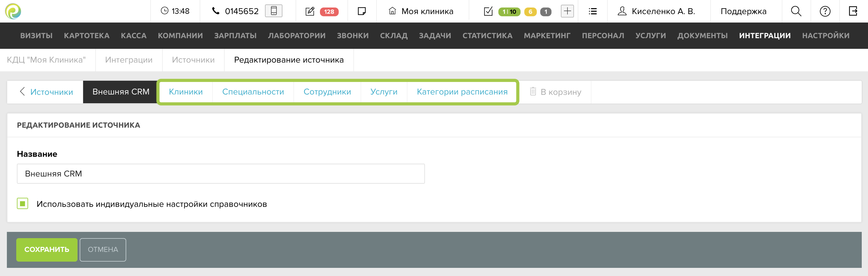Click В корзину text label
Image resolution: width=868 pixels, height=276 pixels.
pyautogui.click(x=561, y=92)
